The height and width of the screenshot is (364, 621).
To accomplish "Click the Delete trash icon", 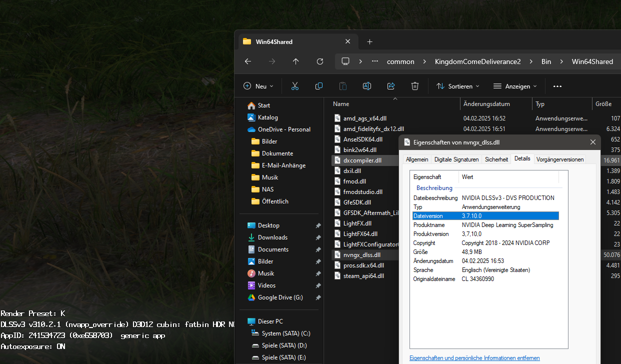I will pyautogui.click(x=415, y=86).
